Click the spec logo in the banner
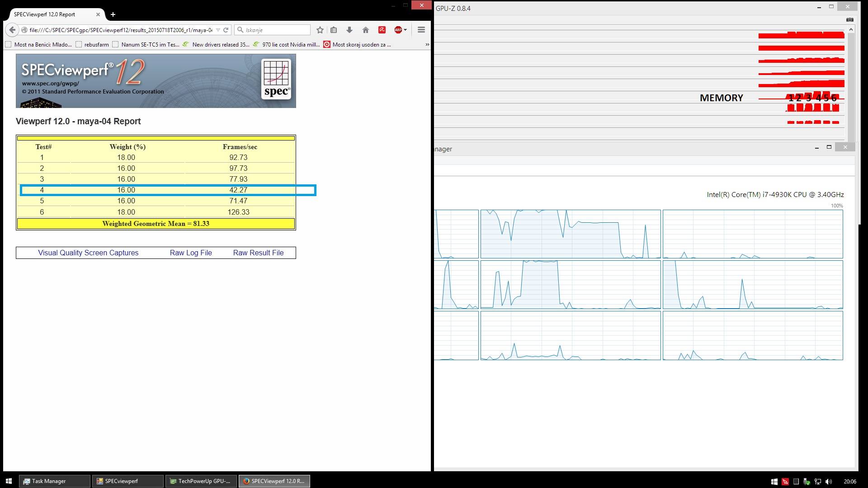The image size is (868, 488). pyautogui.click(x=276, y=79)
